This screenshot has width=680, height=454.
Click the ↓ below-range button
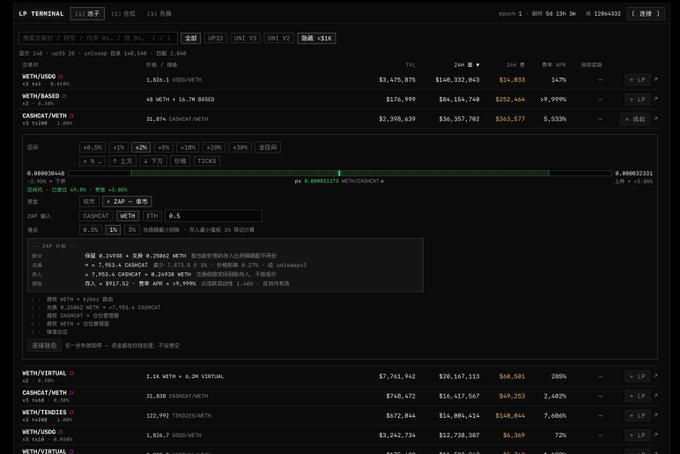[x=153, y=161]
